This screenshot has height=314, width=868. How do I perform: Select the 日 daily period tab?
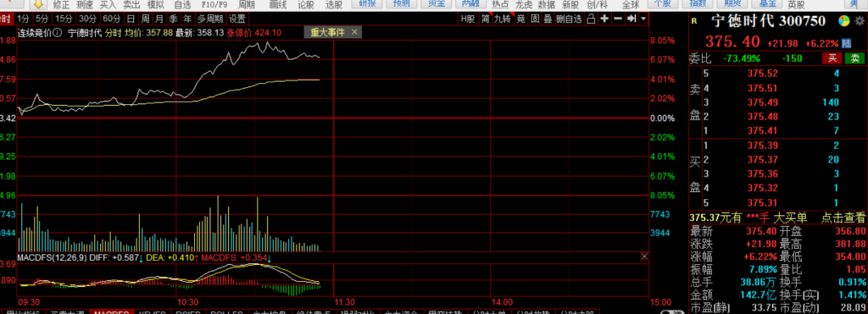pos(131,19)
